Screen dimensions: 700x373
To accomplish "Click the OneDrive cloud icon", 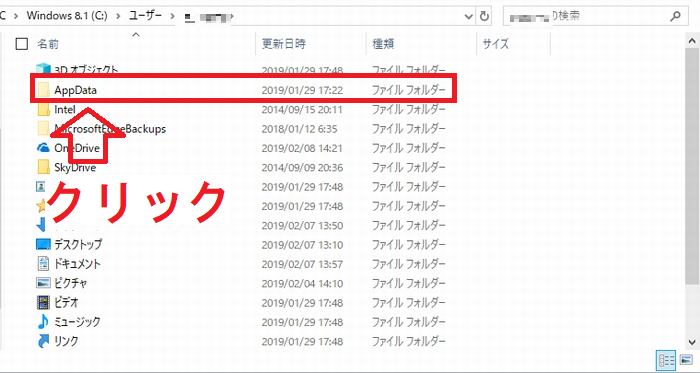I will click(43, 148).
